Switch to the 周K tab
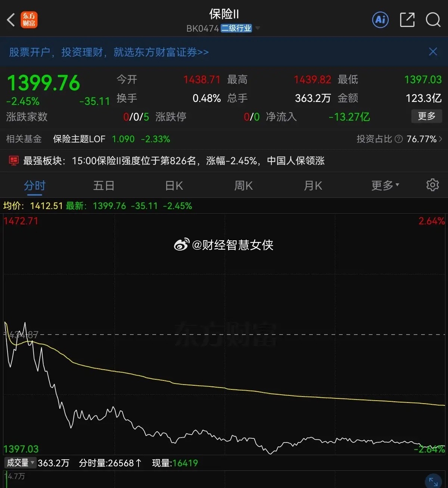 [243, 186]
